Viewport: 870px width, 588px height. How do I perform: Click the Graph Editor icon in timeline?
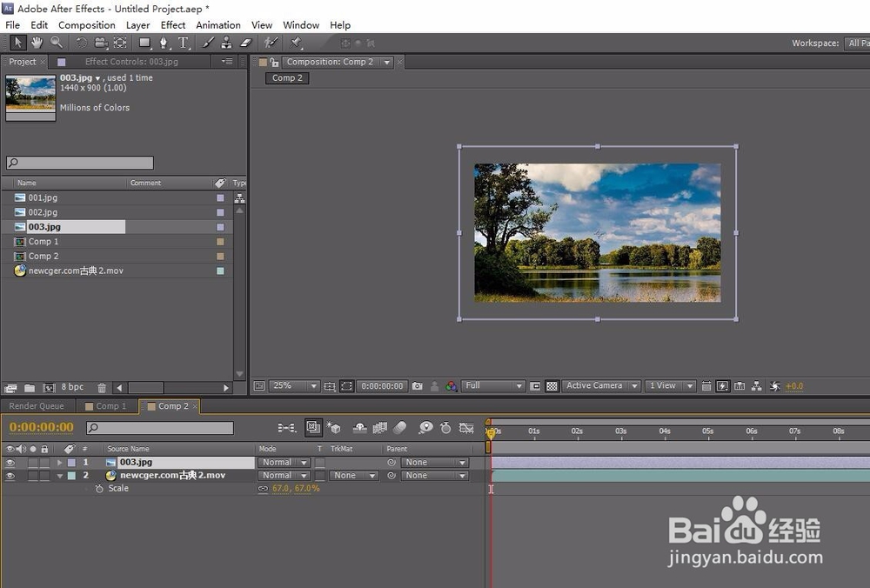[x=466, y=428]
